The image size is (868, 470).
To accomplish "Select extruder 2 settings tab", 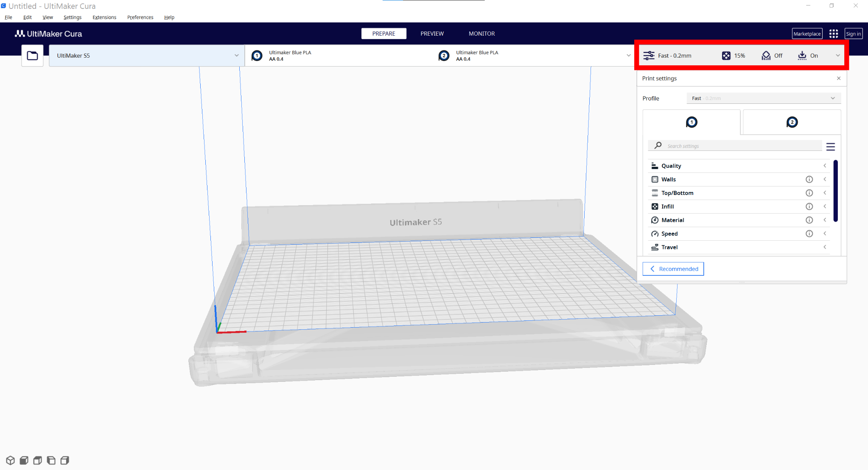I will click(792, 122).
